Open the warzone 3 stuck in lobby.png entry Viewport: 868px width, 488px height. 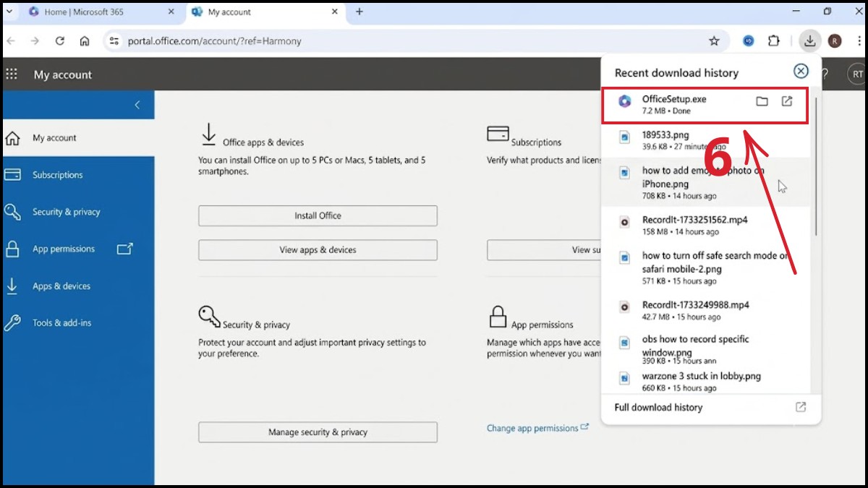click(x=705, y=381)
